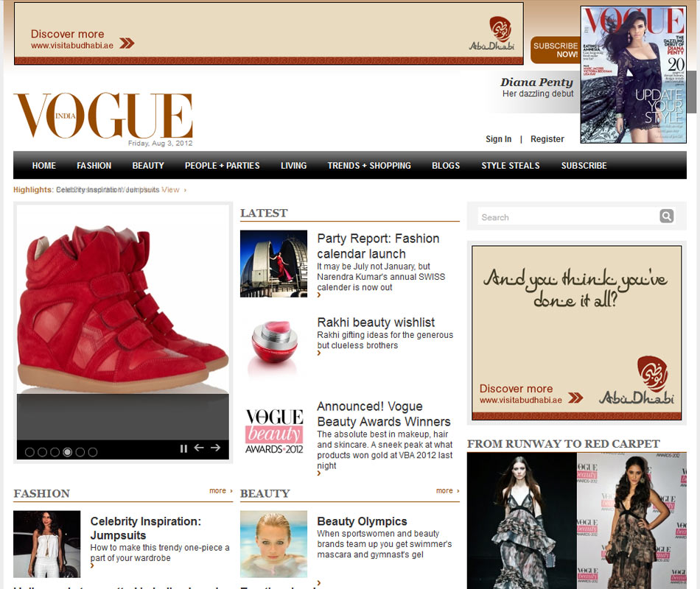The width and height of the screenshot is (700, 589).
Task: Click the sidebar Abu Dhabi advertisement
Action: tap(576, 333)
